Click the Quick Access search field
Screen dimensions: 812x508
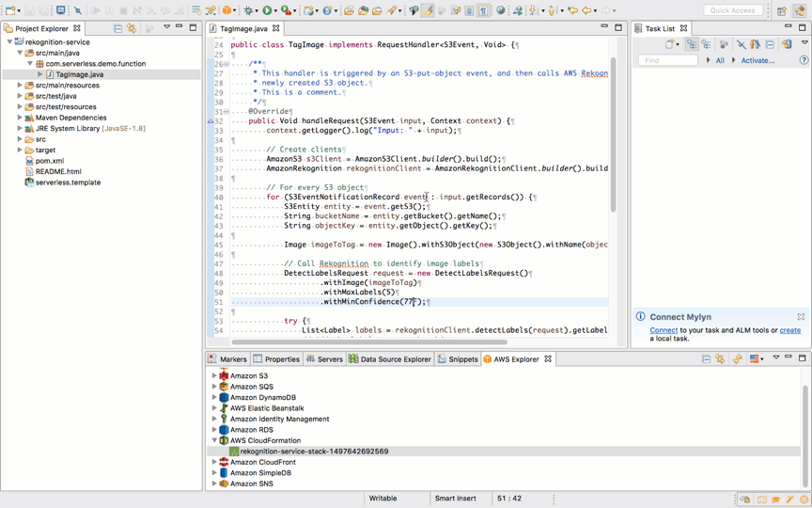pos(733,10)
